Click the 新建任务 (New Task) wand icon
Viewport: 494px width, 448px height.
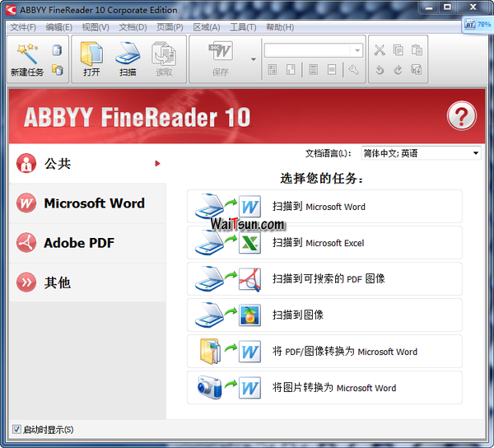pos(26,54)
